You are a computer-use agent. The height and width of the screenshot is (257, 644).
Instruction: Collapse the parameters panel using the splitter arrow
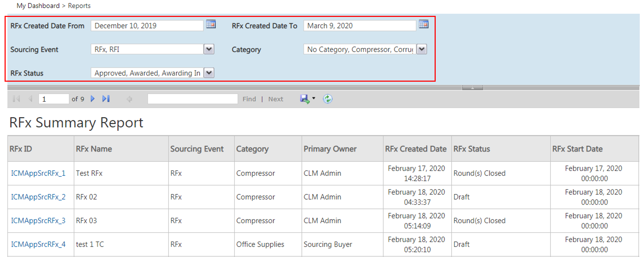[472, 88]
